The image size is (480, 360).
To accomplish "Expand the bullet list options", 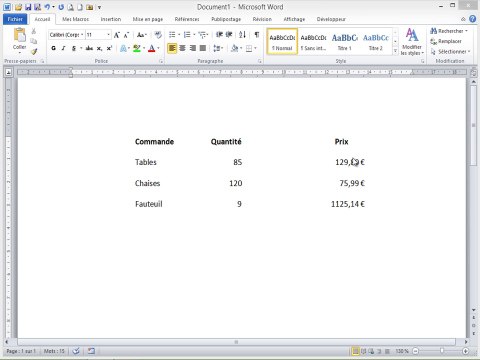I will (179, 35).
